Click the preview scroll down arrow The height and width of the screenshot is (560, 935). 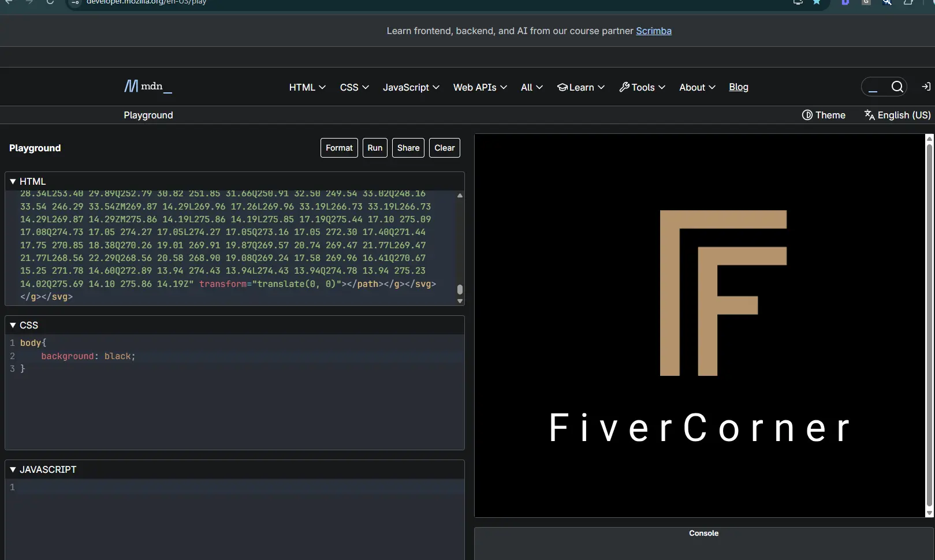tap(929, 513)
